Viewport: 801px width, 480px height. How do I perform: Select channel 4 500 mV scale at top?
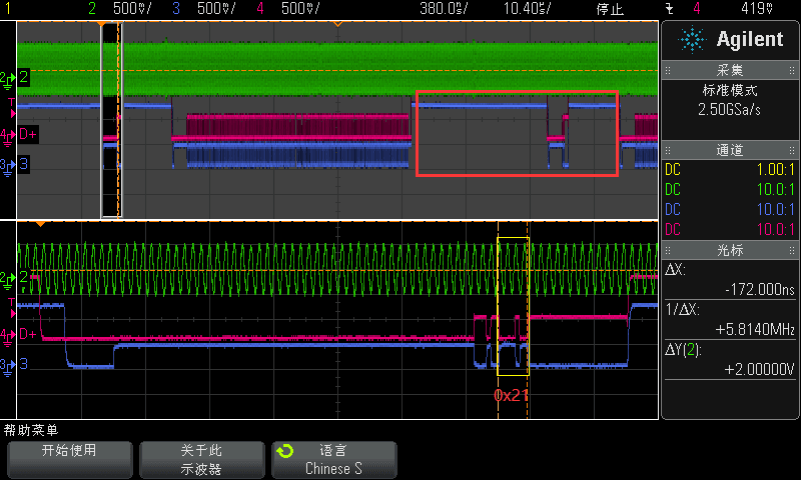tap(292, 9)
